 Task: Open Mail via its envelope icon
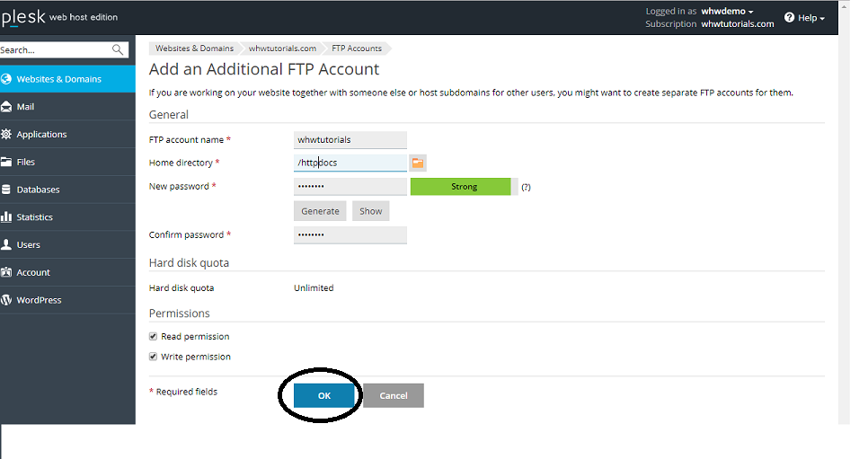6,107
